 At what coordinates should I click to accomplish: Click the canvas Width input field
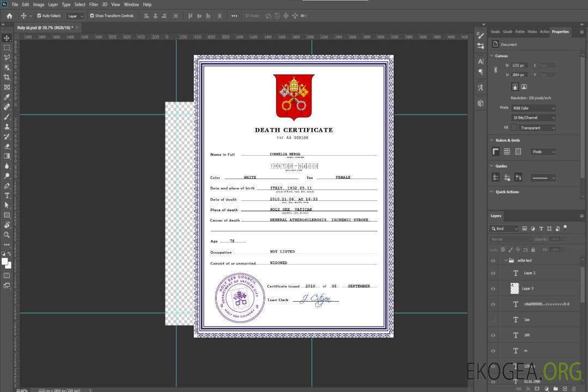click(x=519, y=65)
